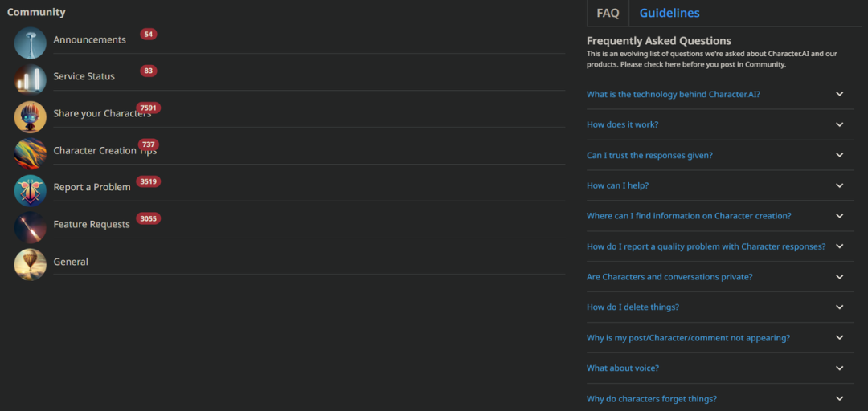This screenshot has height=411, width=868.
Task: Open the Report a Problem category
Action: (92, 187)
